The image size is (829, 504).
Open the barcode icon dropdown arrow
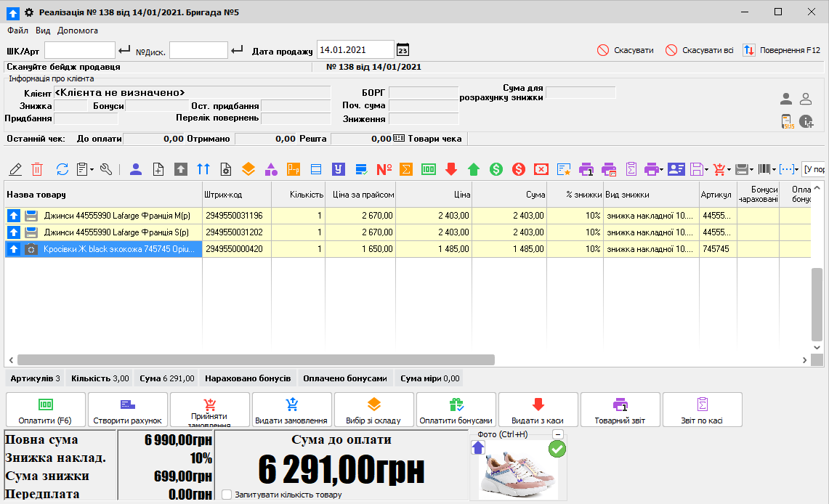[774, 169]
